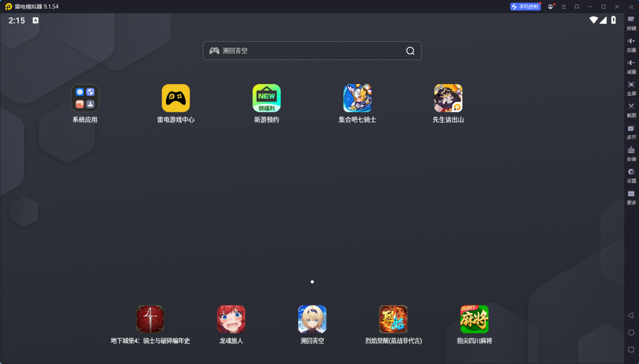
Task: Click the Wi-Fi status icon
Action: tap(594, 20)
